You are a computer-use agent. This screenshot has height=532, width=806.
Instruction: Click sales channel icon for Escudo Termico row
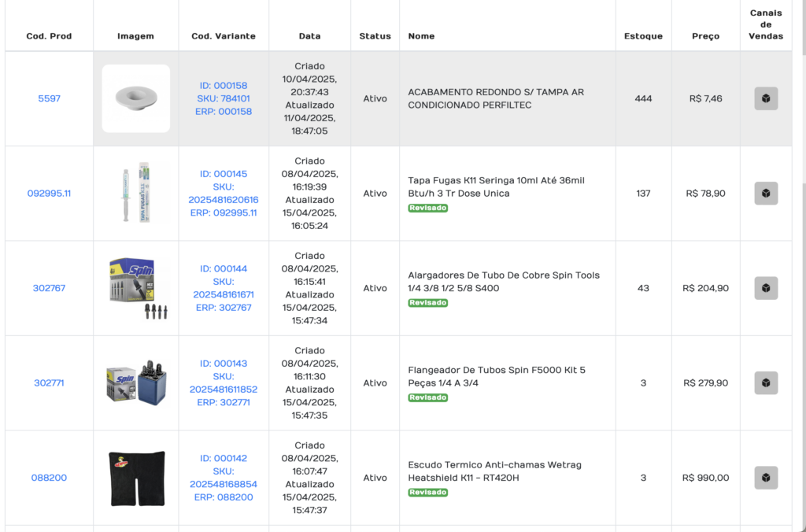(x=766, y=478)
